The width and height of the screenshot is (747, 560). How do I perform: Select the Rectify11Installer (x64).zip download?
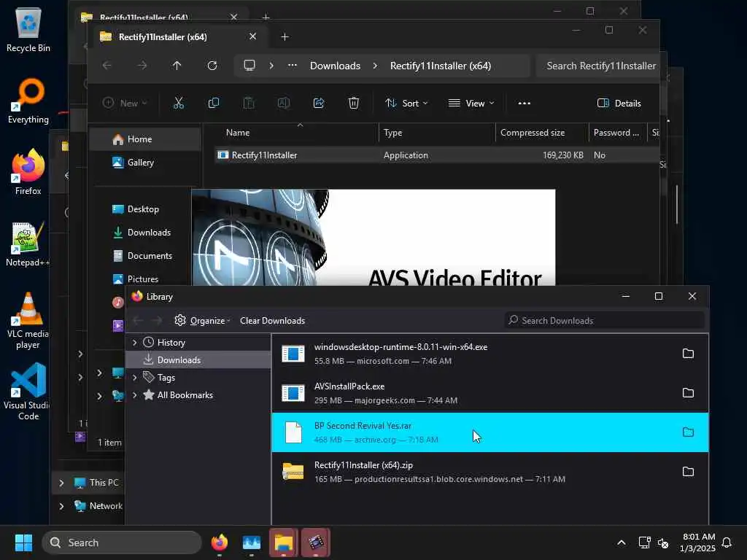coord(489,472)
